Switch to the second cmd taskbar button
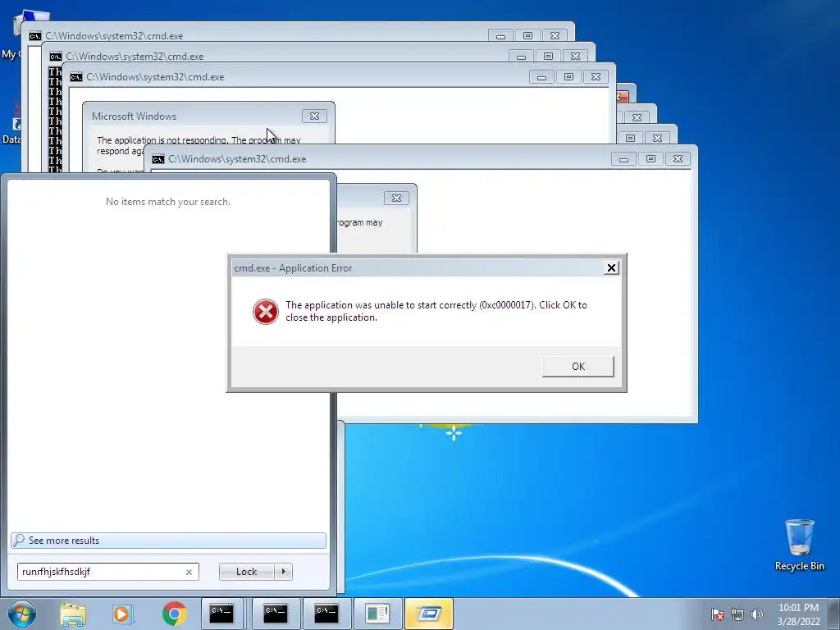 276,614
